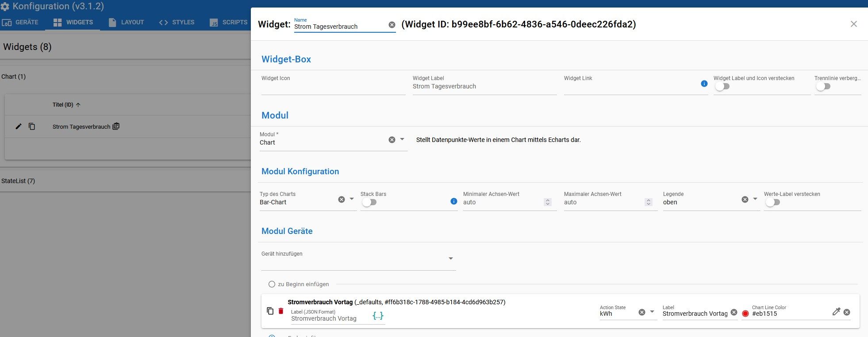
Task: Click the Widget Label input field
Action: tap(485, 86)
